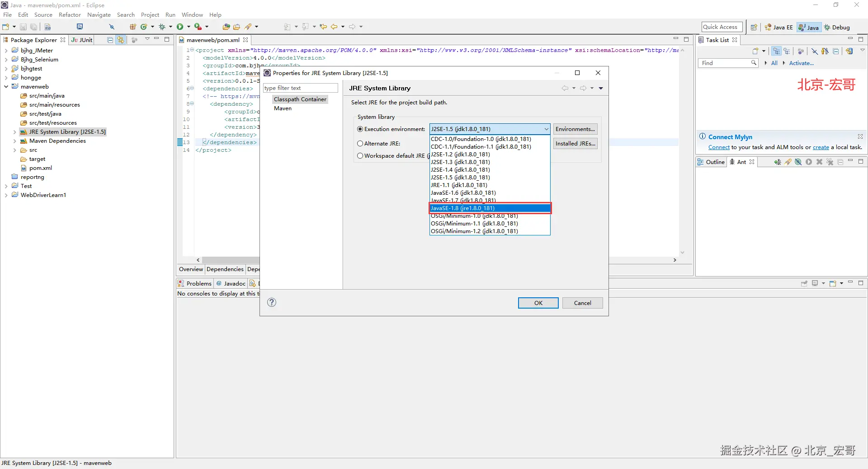Image resolution: width=868 pixels, height=469 pixels.
Task: Click Add Buildfiles icon in Ant view
Action: (x=777, y=162)
